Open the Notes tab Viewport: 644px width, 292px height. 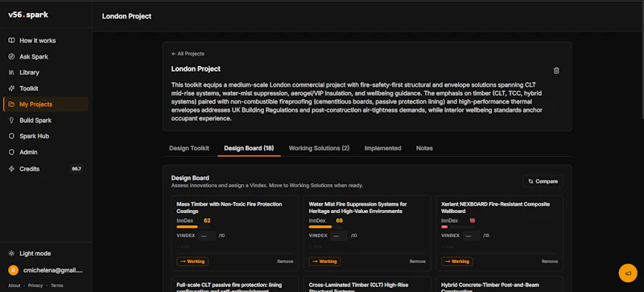point(424,148)
